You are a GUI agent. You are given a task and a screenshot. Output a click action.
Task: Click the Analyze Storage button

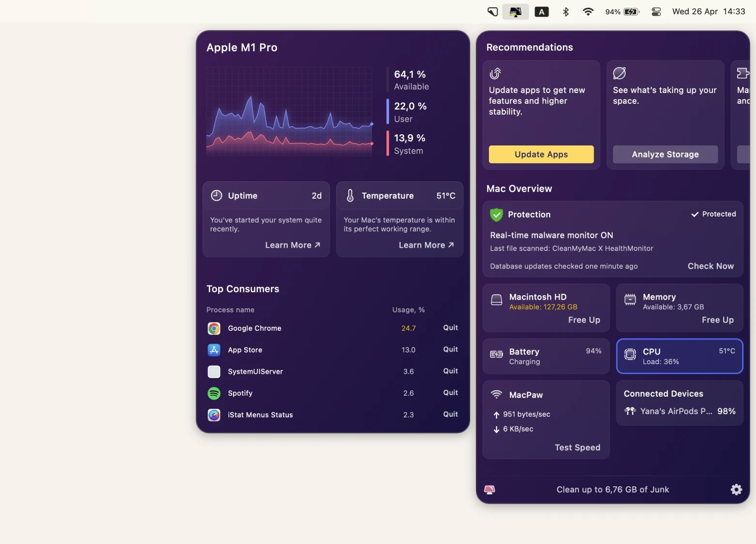665,154
